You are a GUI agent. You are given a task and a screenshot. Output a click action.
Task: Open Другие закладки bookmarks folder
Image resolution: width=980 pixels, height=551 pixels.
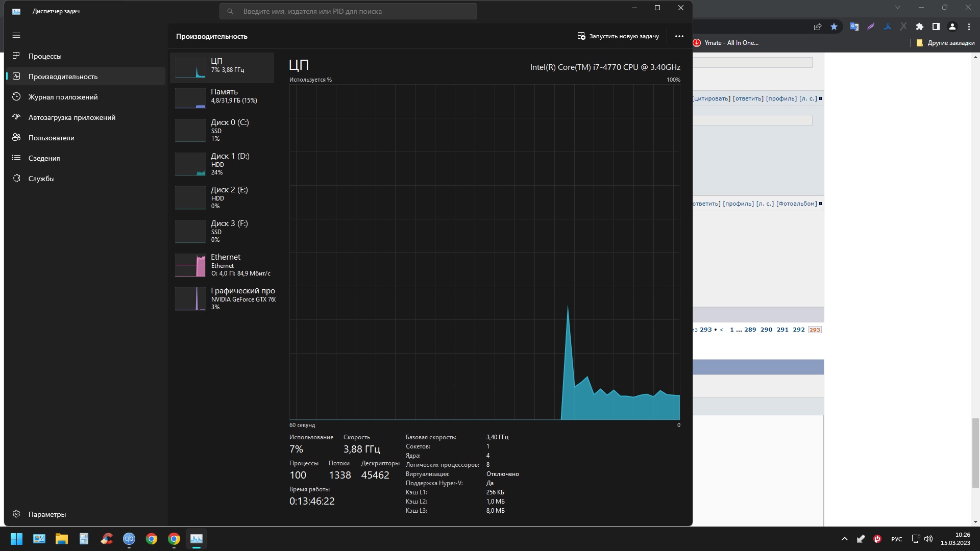coord(945,43)
